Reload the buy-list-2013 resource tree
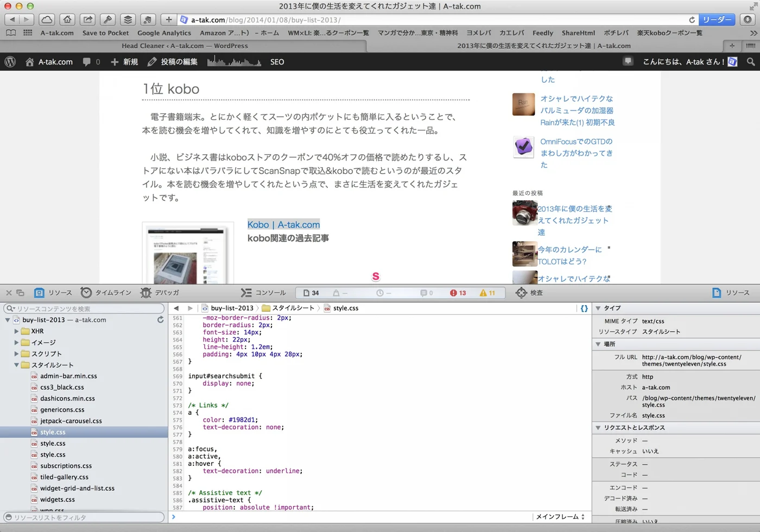760x532 pixels. coord(160,320)
